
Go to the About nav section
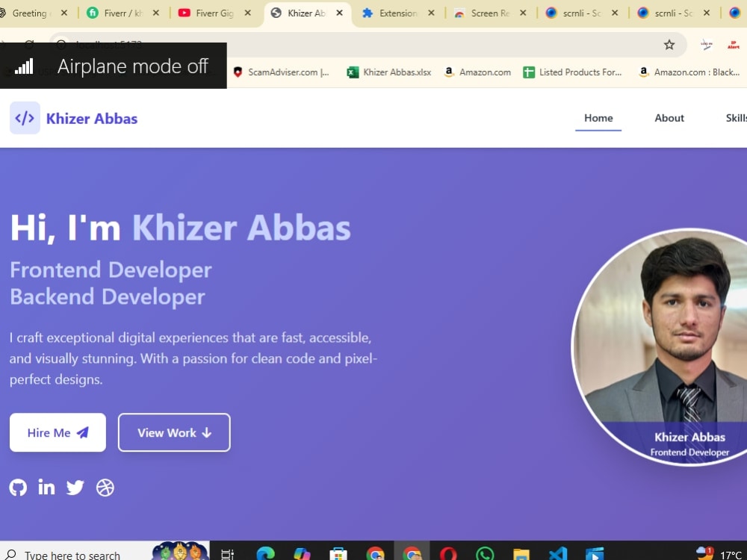point(669,118)
